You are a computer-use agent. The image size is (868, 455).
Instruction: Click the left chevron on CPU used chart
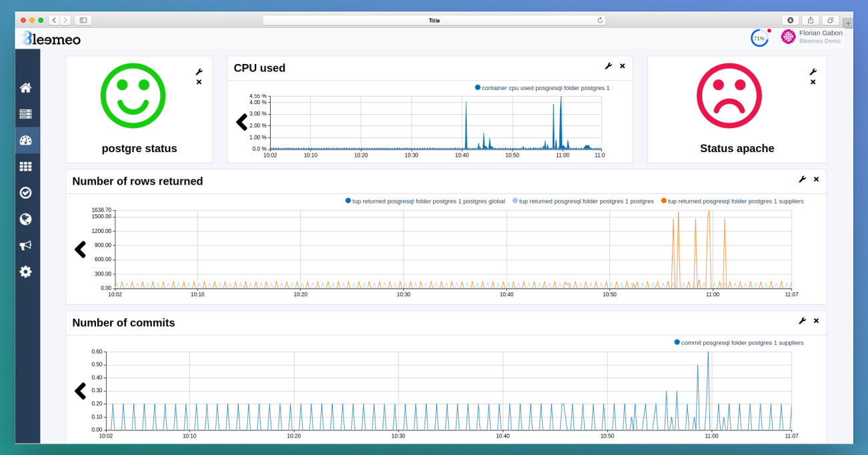click(x=241, y=122)
